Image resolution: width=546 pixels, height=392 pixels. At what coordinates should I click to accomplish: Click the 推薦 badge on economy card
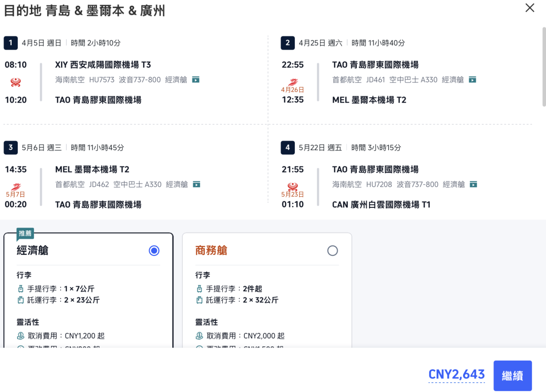(x=26, y=233)
